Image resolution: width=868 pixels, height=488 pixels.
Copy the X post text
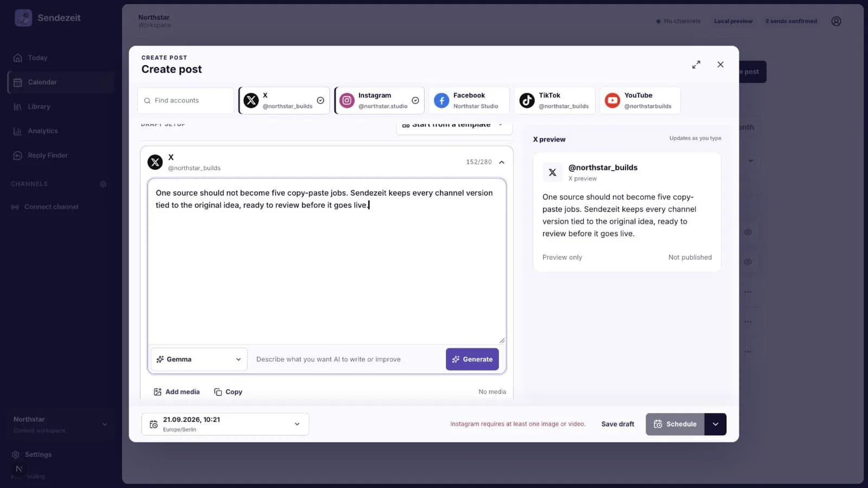(228, 392)
